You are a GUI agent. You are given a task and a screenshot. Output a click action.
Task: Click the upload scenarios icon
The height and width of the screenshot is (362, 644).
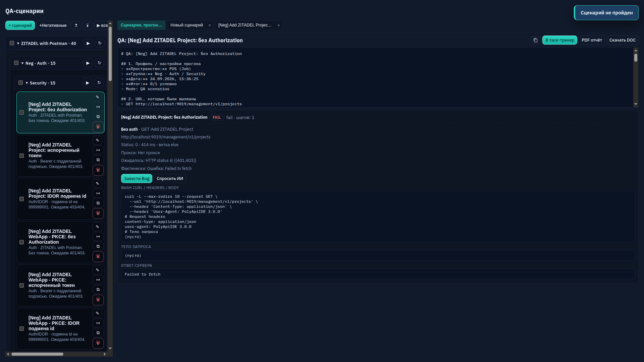click(76, 25)
